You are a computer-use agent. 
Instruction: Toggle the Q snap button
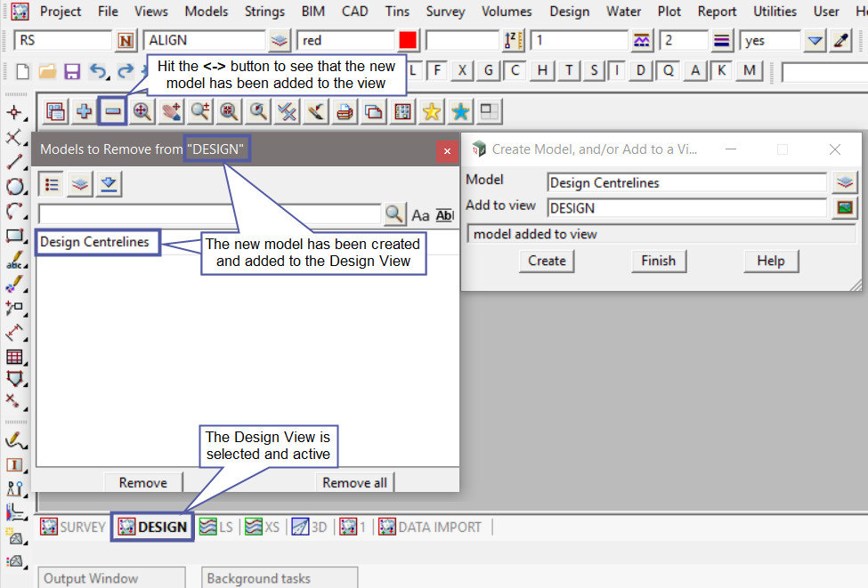pyautogui.click(x=669, y=71)
